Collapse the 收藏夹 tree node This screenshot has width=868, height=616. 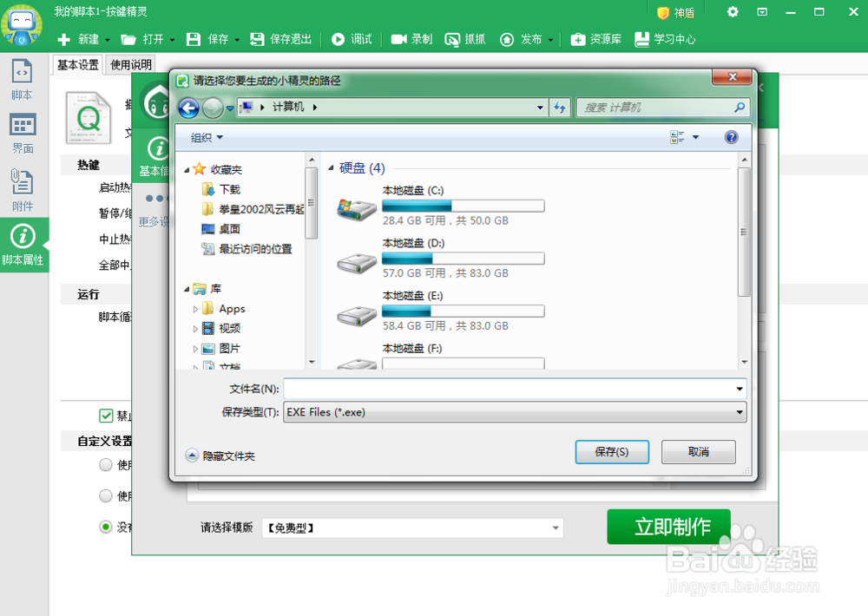187,170
